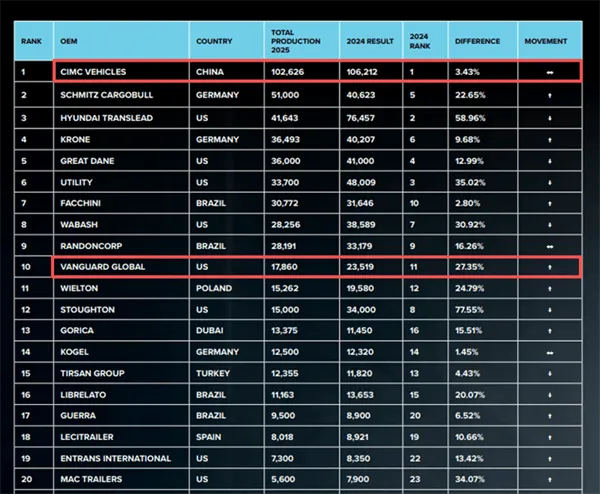Click the 51,000 production value
Image resolution: width=600 pixels, height=494 pixels.
tap(285, 95)
